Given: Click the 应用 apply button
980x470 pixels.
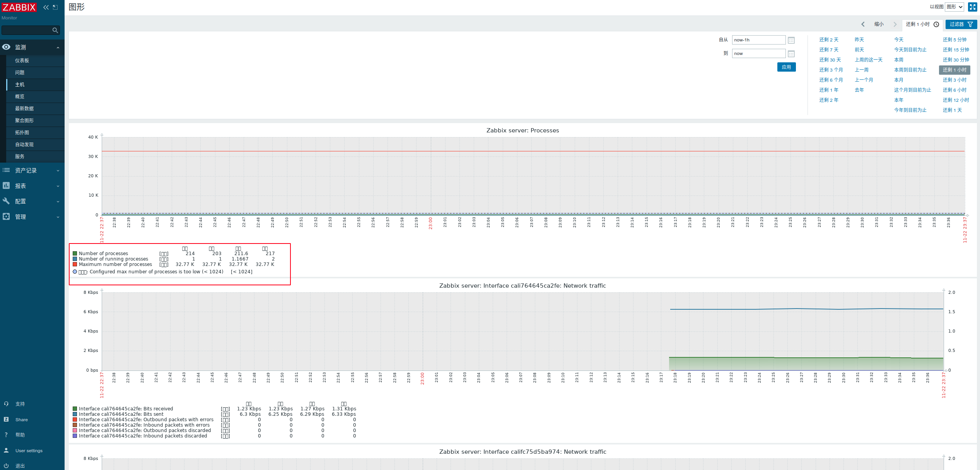Looking at the screenshot, I should [x=786, y=67].
